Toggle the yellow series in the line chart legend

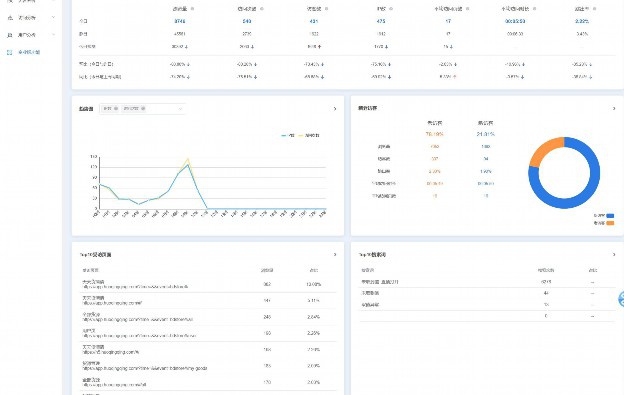coord(309,136)
